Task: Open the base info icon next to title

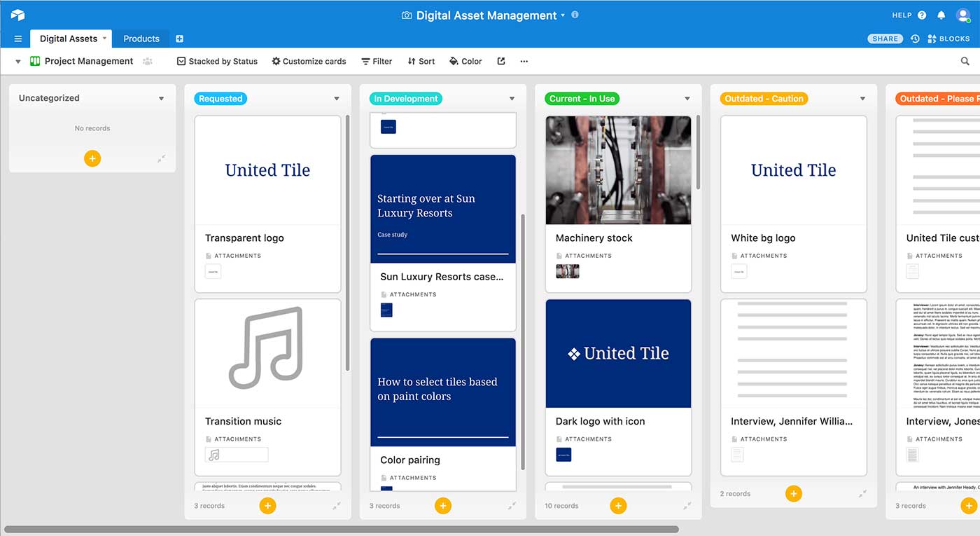Action: pos(575,15)
